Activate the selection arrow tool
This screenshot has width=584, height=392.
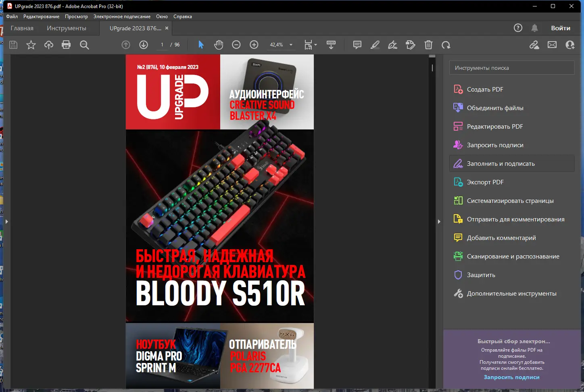(201, 45)
